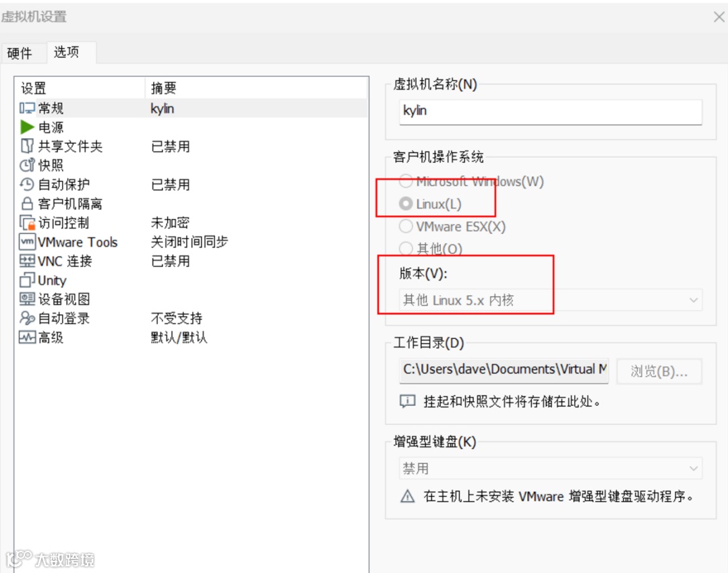728x573 pixels.
Task: Click the 高级 waveform icon
Action: coord(27,337)
